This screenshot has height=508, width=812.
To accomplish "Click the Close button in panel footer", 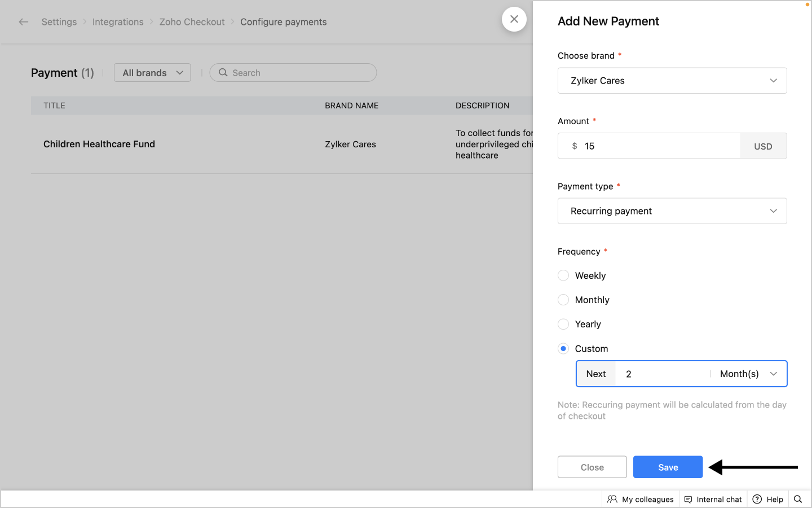I will tap(592, 467).
